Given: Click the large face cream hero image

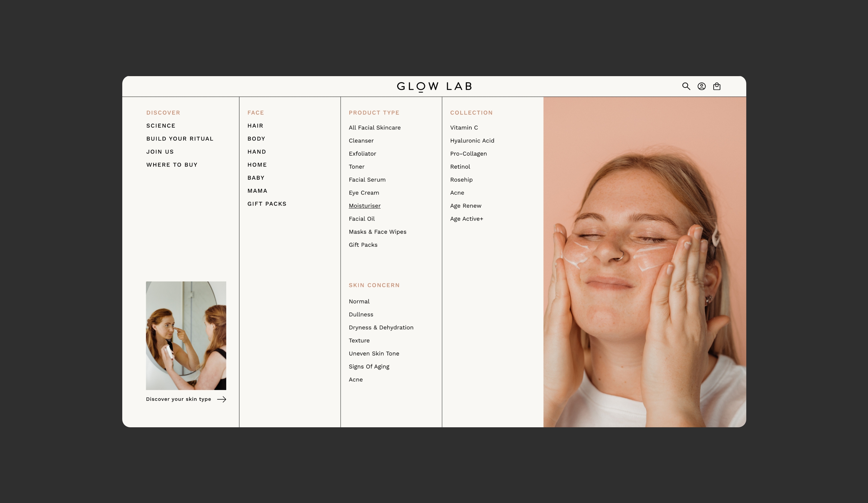Looking at the screenshot, I should 645,262.
